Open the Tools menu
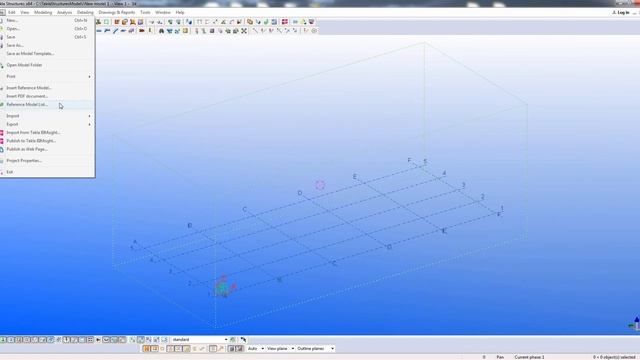 145,12
